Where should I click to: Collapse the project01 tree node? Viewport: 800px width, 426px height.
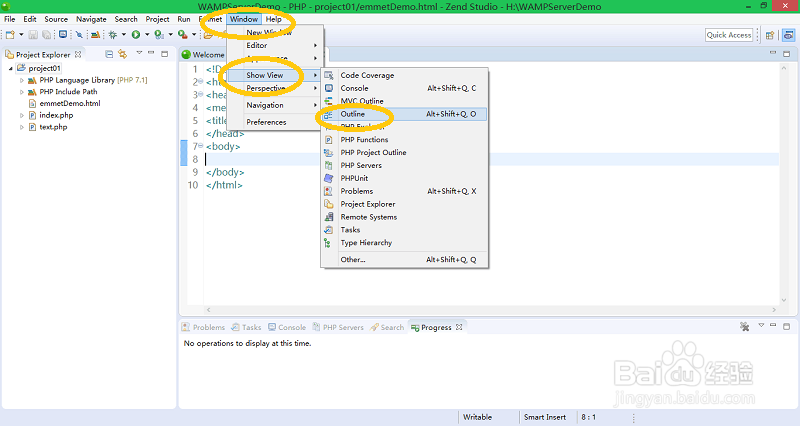point(11,68)
